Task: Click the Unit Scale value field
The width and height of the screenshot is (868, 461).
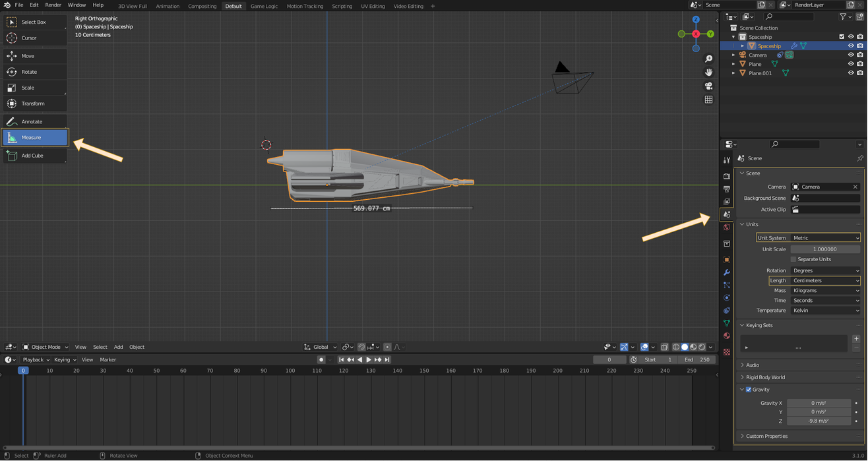Action: click(x=824, y=249)
